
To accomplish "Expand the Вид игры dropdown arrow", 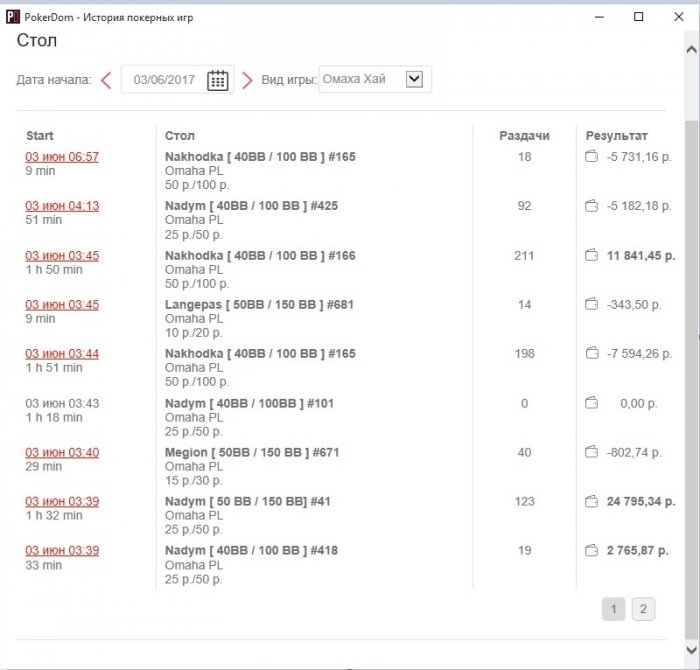I will (x=414, y=79).
